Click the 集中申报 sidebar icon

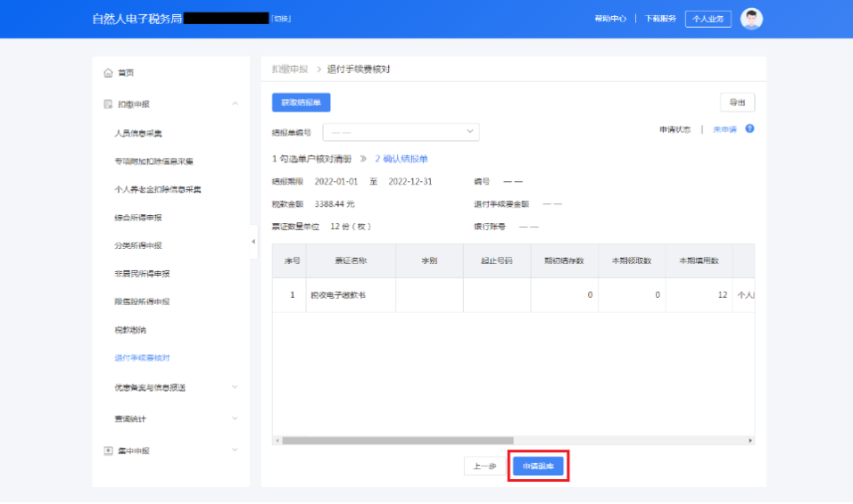click(x=108, y=450)
